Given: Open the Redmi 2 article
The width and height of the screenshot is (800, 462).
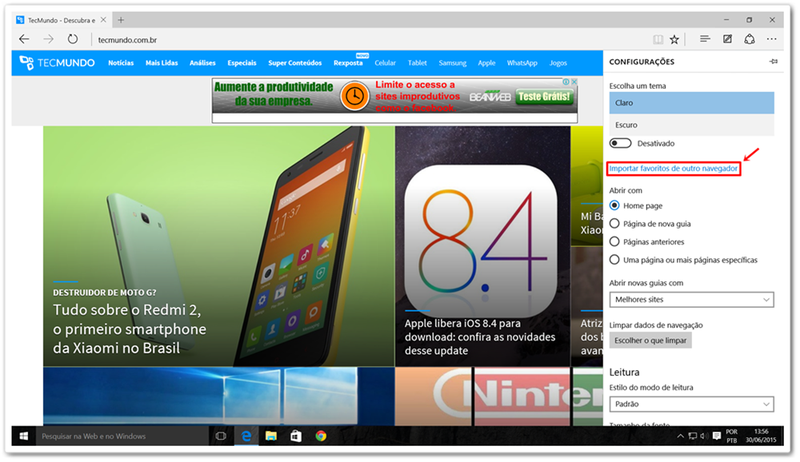Looking at the screenshot, I should (x=218, y=246).
